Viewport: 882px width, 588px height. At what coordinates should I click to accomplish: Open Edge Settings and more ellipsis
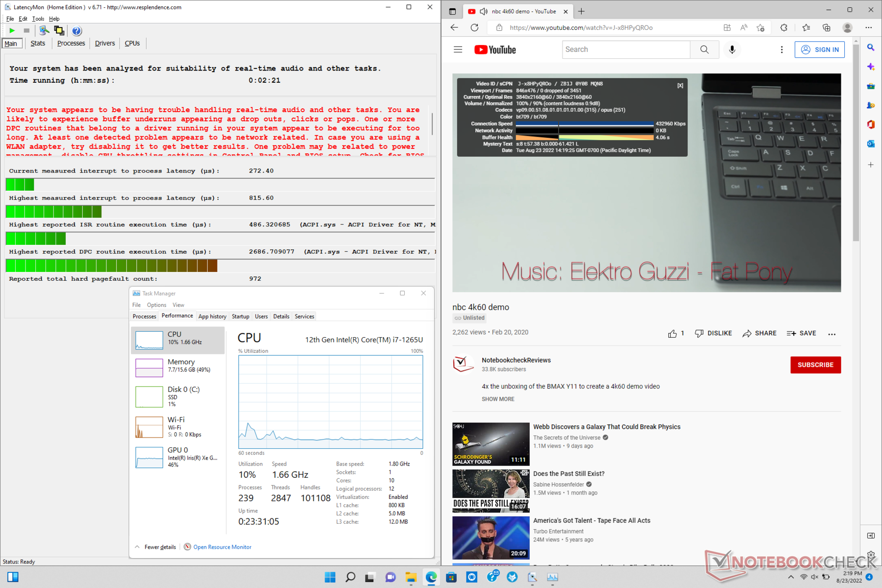click(869, 27)
